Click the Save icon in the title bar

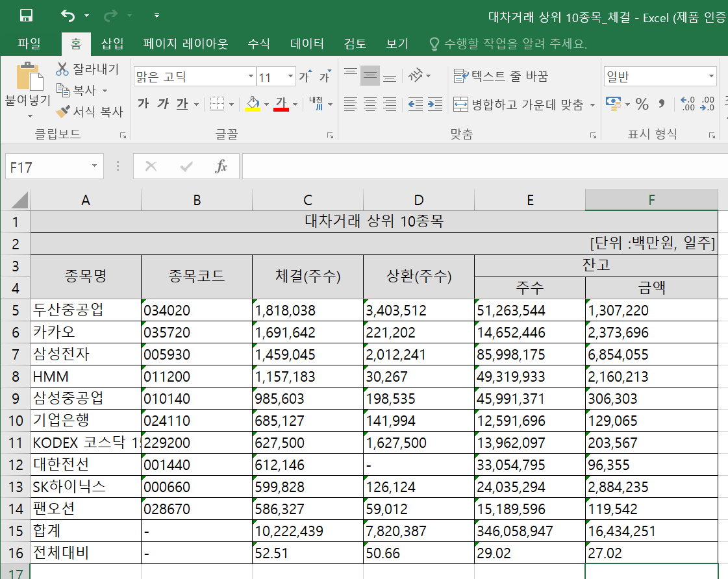click(27, 16)
